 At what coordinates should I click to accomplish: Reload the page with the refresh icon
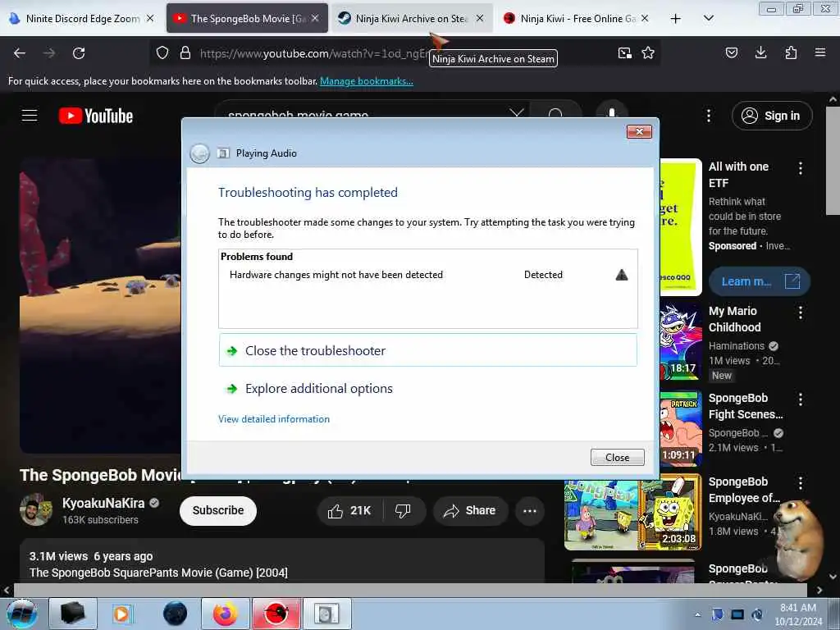[x=79, y=53]
